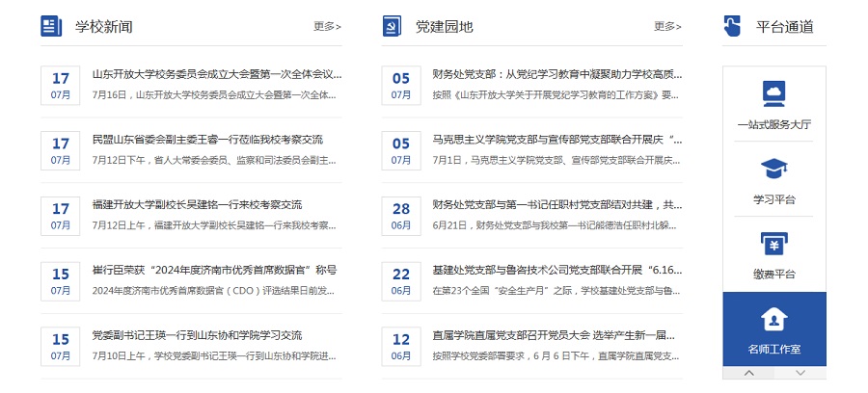Screen dimensions: 868x393
Task: Open the 学校新闻 section heading
Action: point(104,27)
